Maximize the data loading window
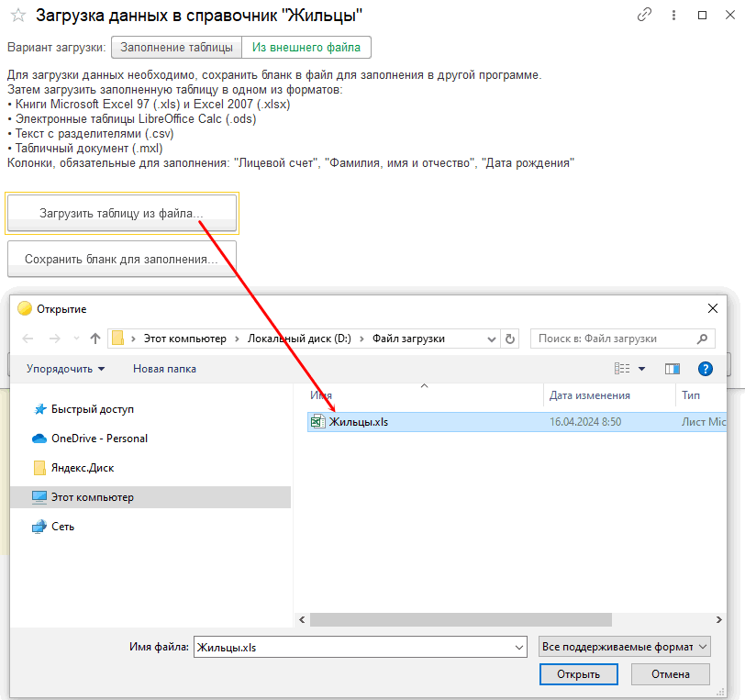The height and width of the screenshot is (700, 745). pos(702,16)
